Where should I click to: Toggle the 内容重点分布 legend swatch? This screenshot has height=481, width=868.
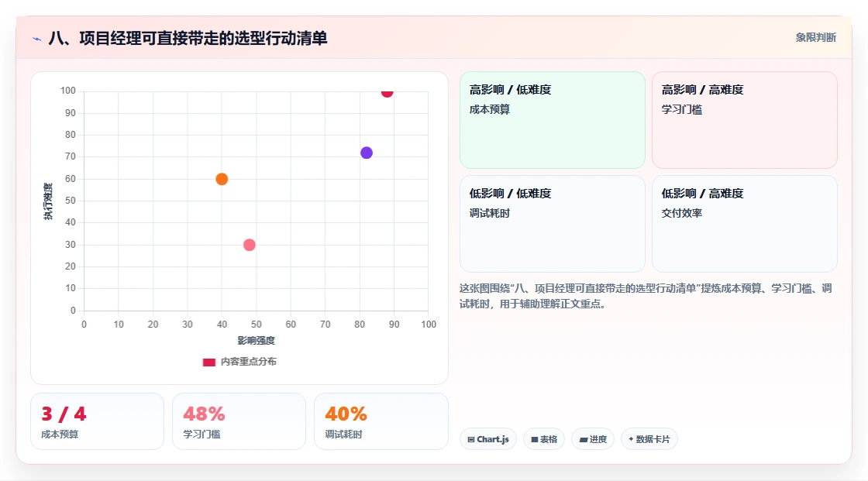[208, 362]
